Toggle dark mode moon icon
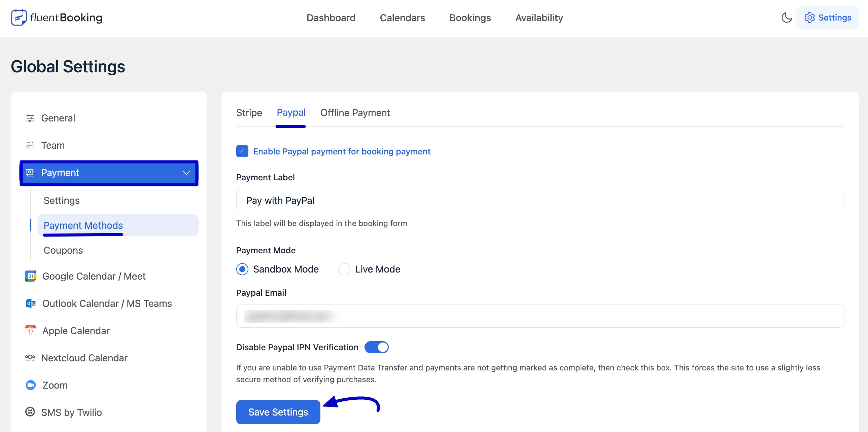 [787, 17]
